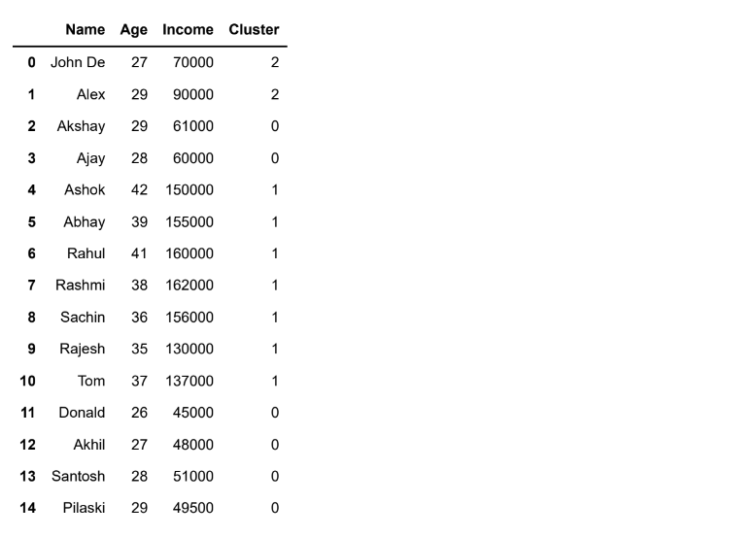Select row index 2 for Akshay

31,126
